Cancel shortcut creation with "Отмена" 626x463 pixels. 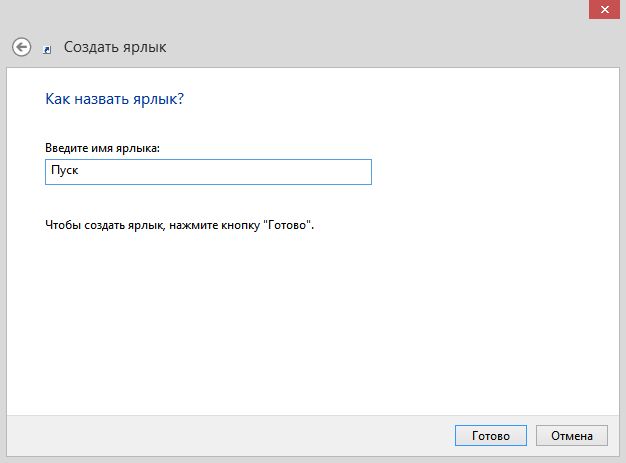point(571,436)
